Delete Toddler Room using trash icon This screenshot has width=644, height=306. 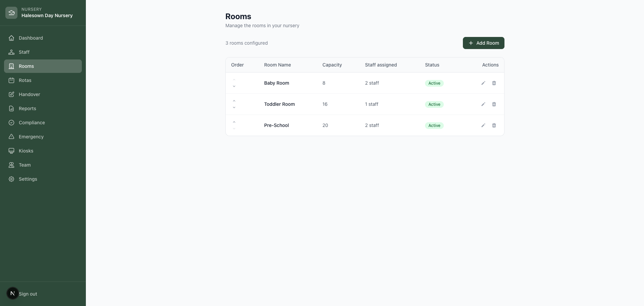click(494, 104)
